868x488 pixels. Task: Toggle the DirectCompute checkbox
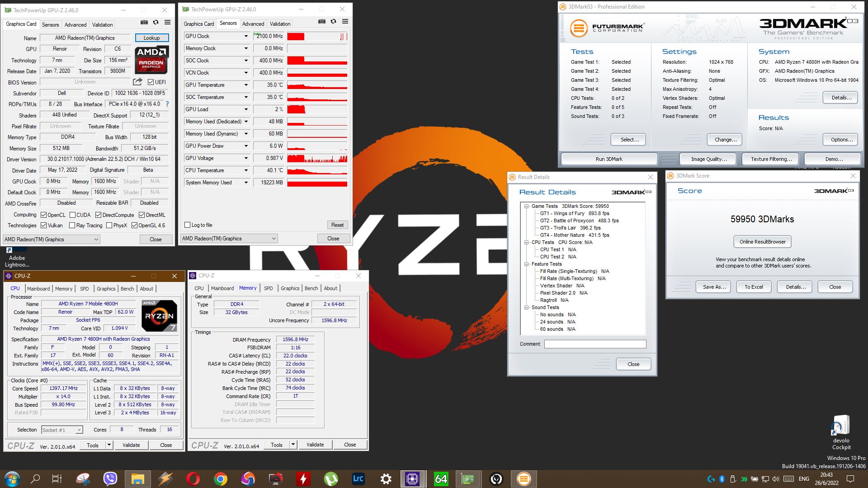[x=98, y=215]
